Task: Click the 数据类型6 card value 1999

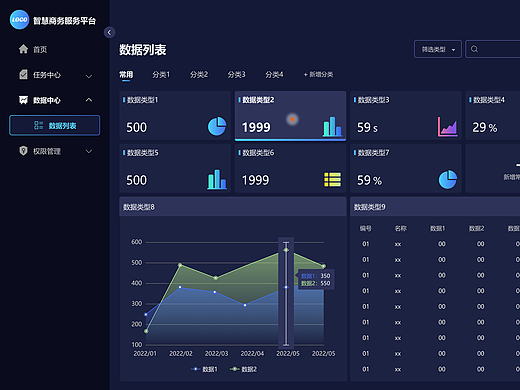Action: (x=255, y=180)
